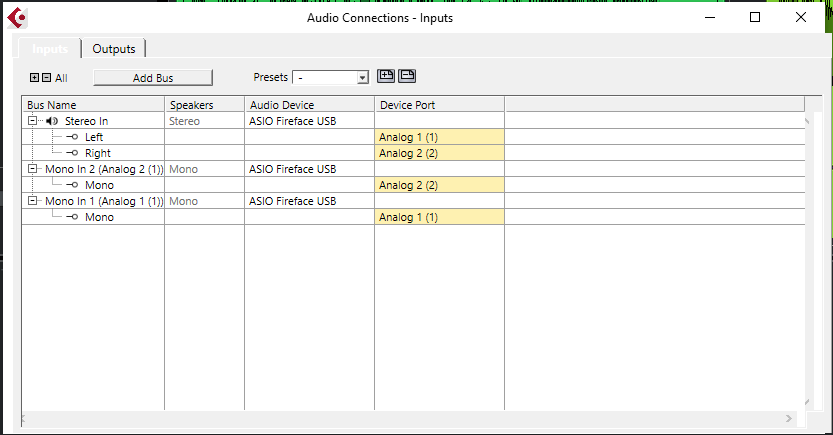The image size is (833, 435).
Task: Click the store preset icon
Action: pos(386,76)
